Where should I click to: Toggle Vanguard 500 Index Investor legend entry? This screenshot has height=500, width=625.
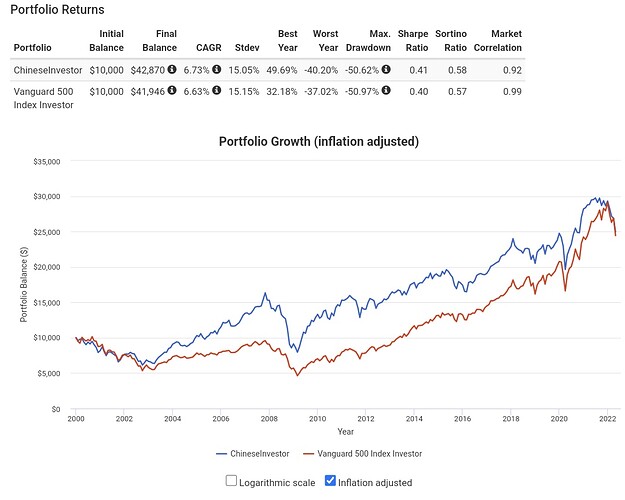[x=362, y=454]
